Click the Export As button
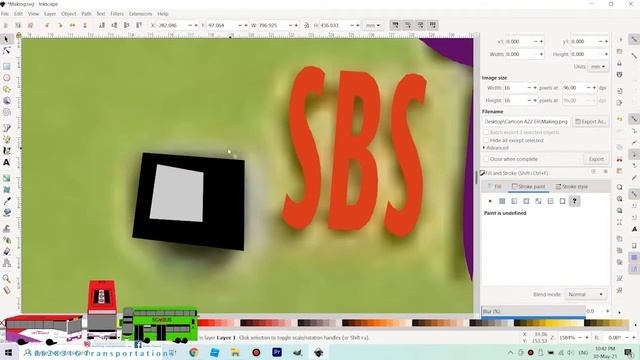The image size is (640, 360). pyautogui.click(x=590, y=122)
